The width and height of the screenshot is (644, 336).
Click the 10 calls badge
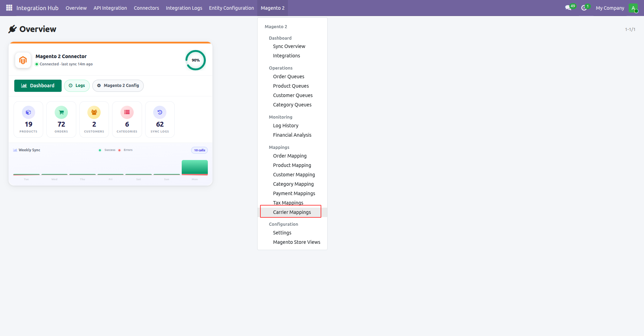199,150
